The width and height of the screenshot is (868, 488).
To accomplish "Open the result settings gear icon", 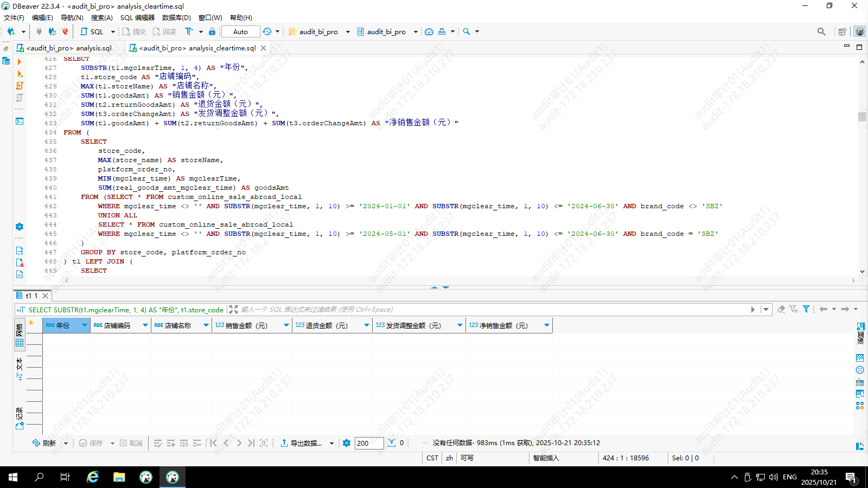I will pyautogui.click(x=347, y=443).
